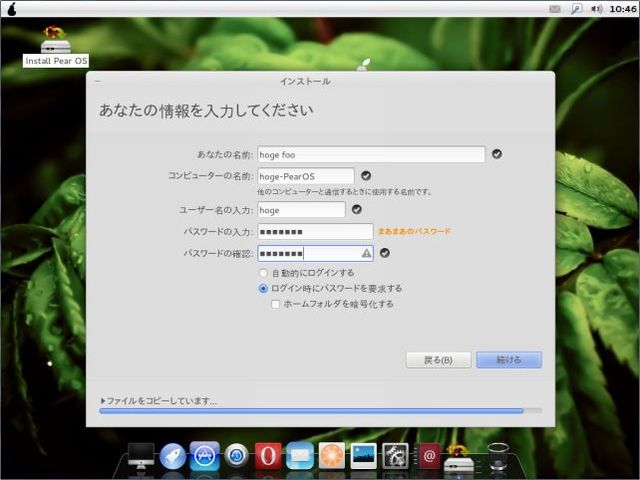Image resolution: width=640 pixels, height=480 pixels.
Task: Open the trash in the dock
Action: (x=498, y=456)
